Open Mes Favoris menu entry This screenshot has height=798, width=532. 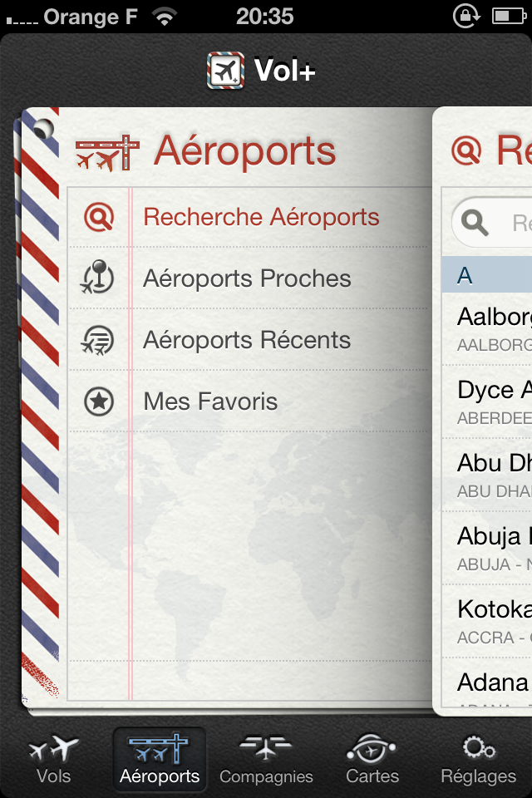pos(210,401)
